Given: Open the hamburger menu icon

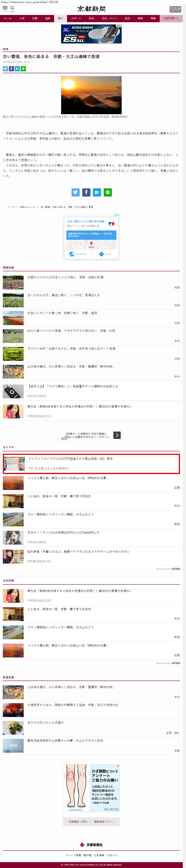Looking at the screenshot, I should click(x=5, y=8).
